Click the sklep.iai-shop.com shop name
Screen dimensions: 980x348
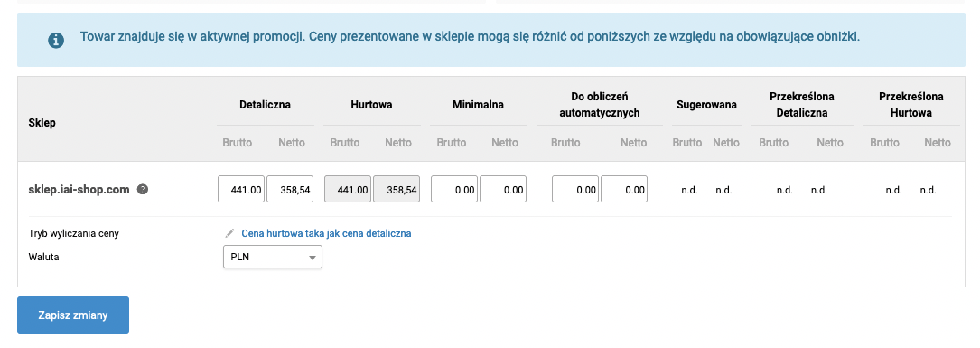(x=79, y=189)
